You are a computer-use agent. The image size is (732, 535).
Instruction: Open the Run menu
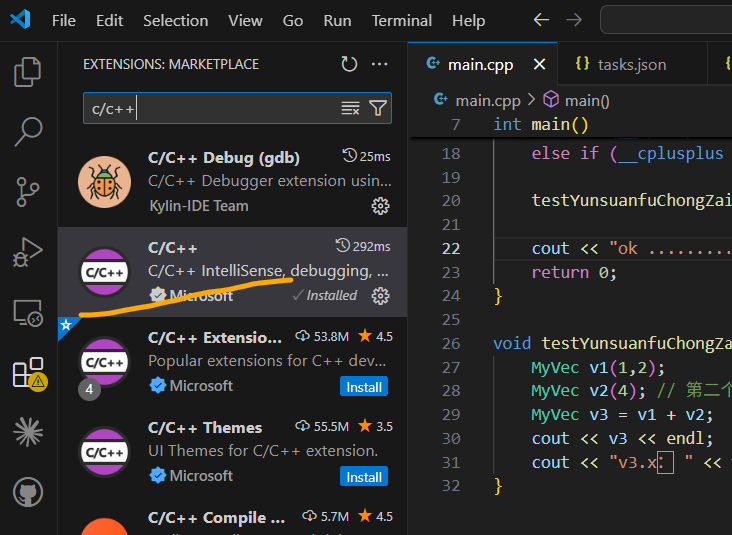click(337, 21)
